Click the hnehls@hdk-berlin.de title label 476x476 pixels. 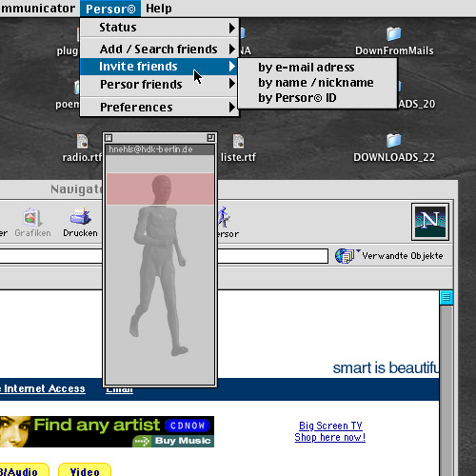pyautogui.click(x=150, y=149)
